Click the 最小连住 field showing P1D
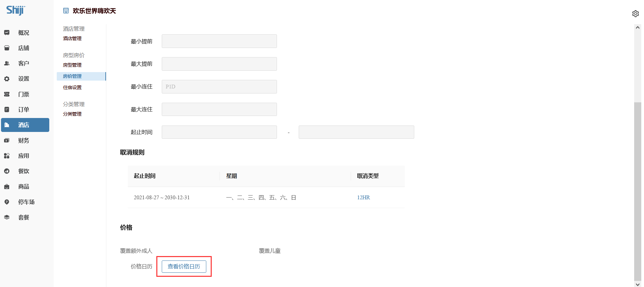644x287 pixels. pos(219,87)
